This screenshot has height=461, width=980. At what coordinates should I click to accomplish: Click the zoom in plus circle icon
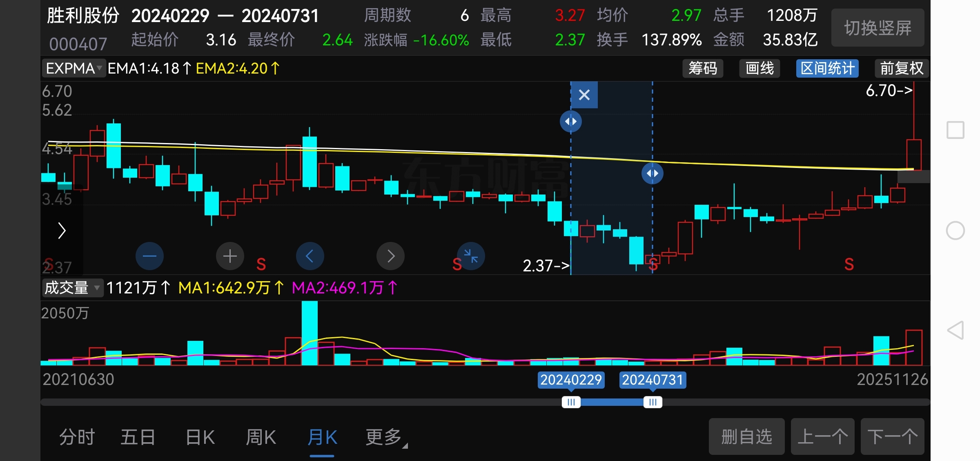click(x=230, y=256)
